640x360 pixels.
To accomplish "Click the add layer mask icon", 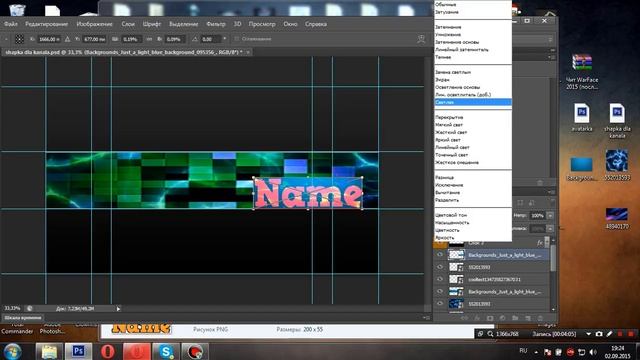I will click(x=490, y=318).
